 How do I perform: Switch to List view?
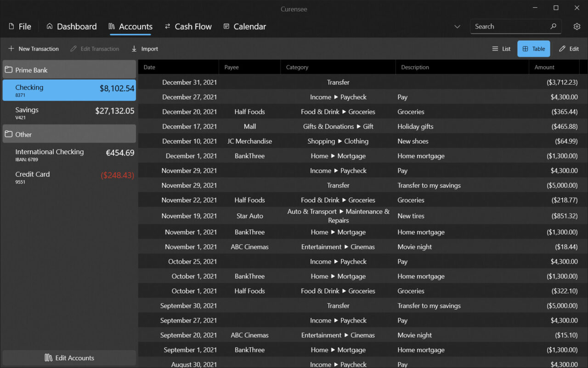point(501,49)
